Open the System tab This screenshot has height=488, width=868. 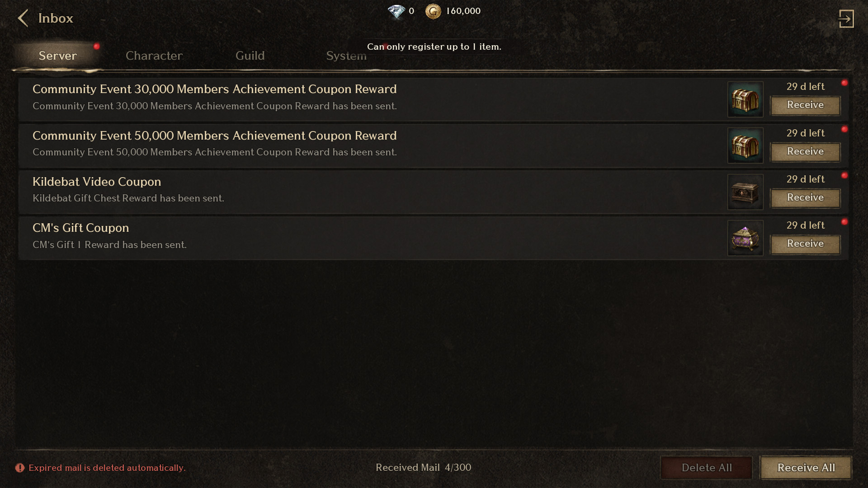[x=346, y=56]
